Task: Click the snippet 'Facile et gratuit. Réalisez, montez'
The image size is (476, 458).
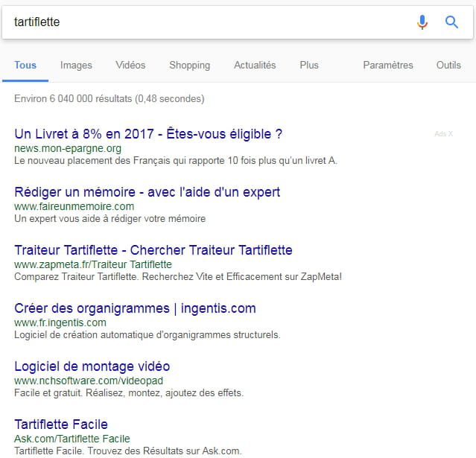Action: 129,393
